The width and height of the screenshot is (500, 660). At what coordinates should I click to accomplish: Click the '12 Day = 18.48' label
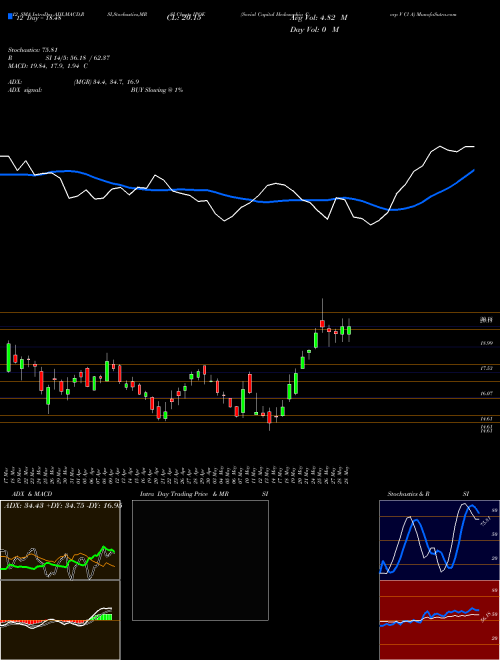tap(37, 18)
